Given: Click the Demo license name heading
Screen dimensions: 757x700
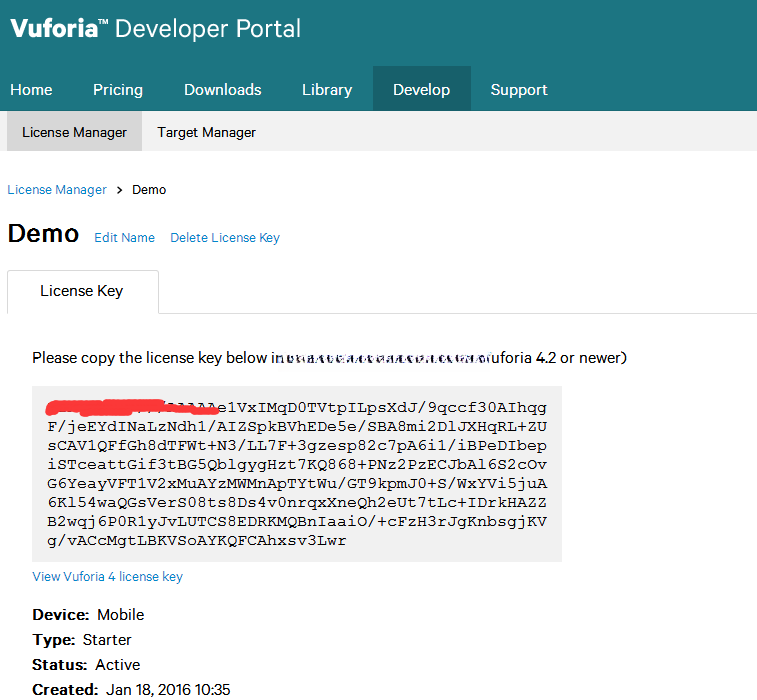Looking at the screenshot, I should click(x=43, y=234).
